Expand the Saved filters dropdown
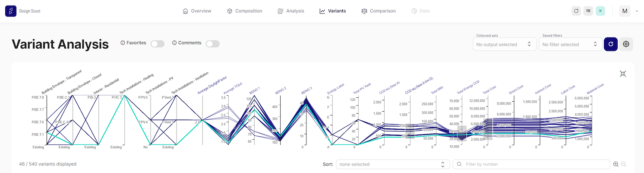This screenshot has width=644, height=173. coord(570,44)
